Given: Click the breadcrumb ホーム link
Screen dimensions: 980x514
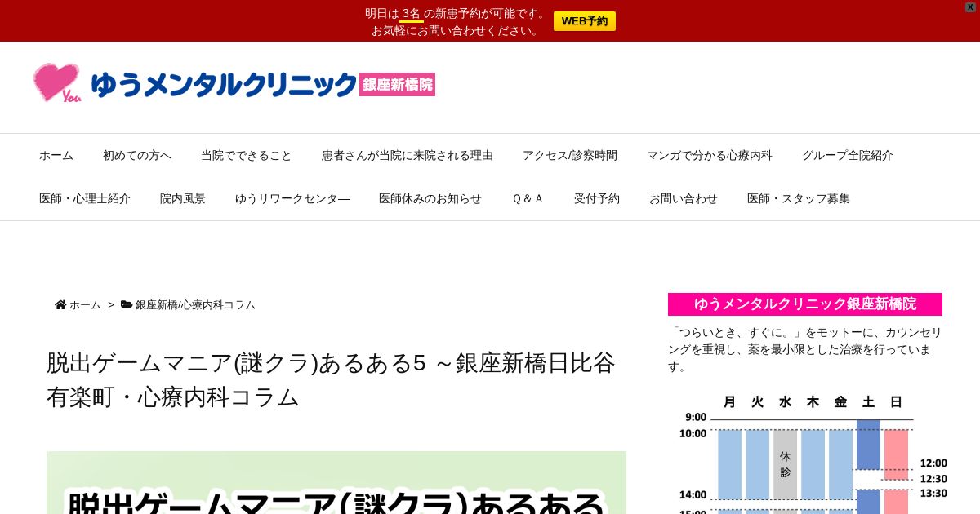Looking at the screenshot, I should tap(85, 304).
